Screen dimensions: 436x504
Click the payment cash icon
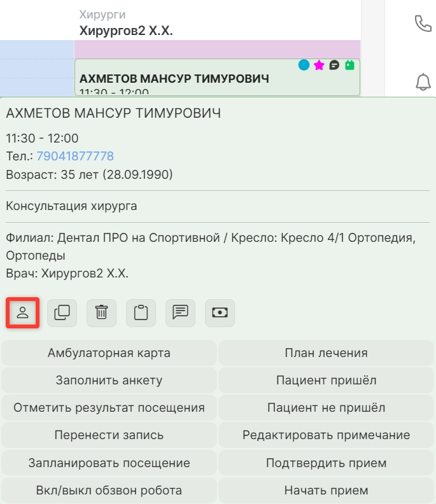pos(220,312)
